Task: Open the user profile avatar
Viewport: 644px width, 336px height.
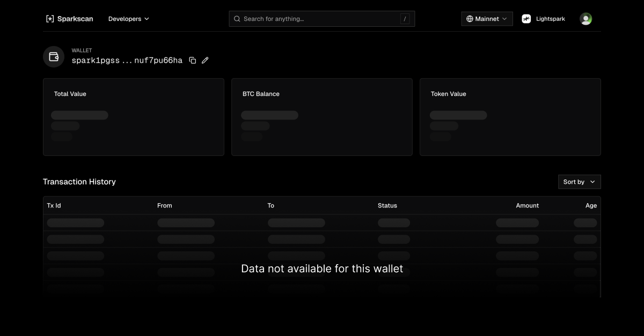Action: coord(586,19)
